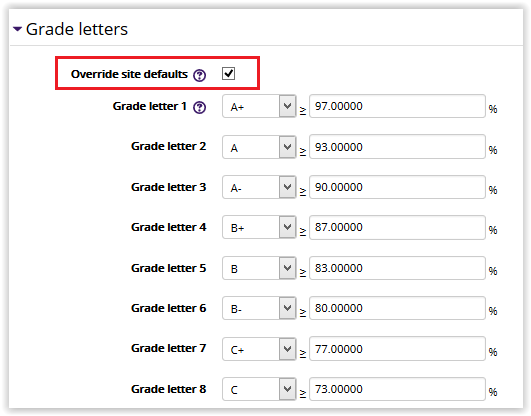
Task: Open help icon beside Grade letter 1
Action: coord(199,107)
